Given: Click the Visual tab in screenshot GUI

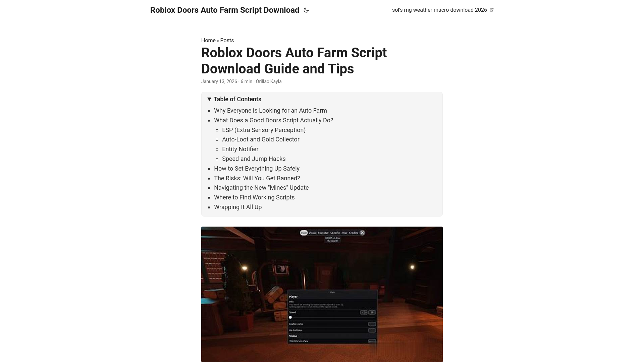Looking at the screenshot, I should coord(312,233).
